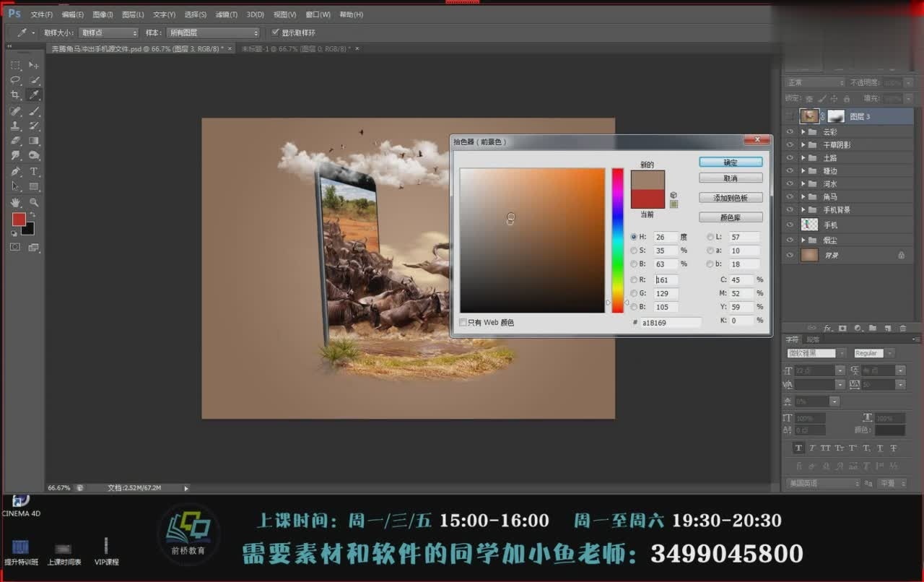924x582 pixels.
Task: Expand the 角马 layer group
Action: point(803,197)
